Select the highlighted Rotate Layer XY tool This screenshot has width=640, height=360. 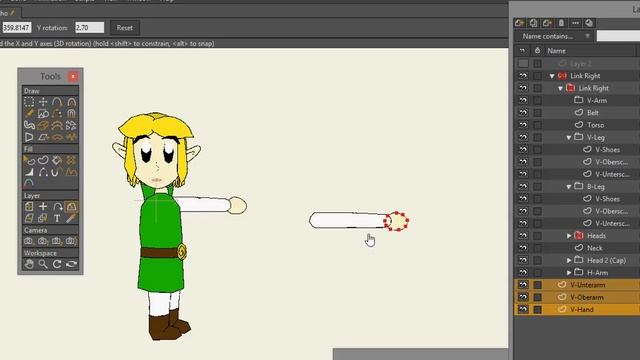click(71, 207)
